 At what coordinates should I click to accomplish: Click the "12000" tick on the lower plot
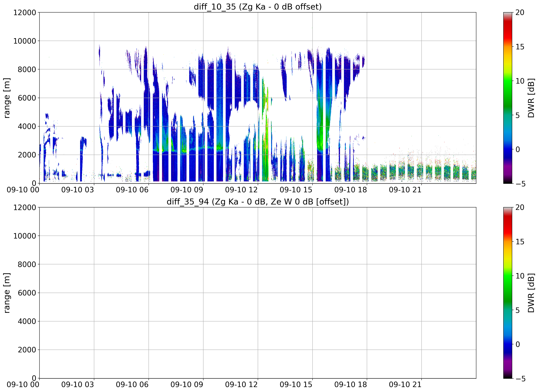pyautogui.click(x=25, y=208)
